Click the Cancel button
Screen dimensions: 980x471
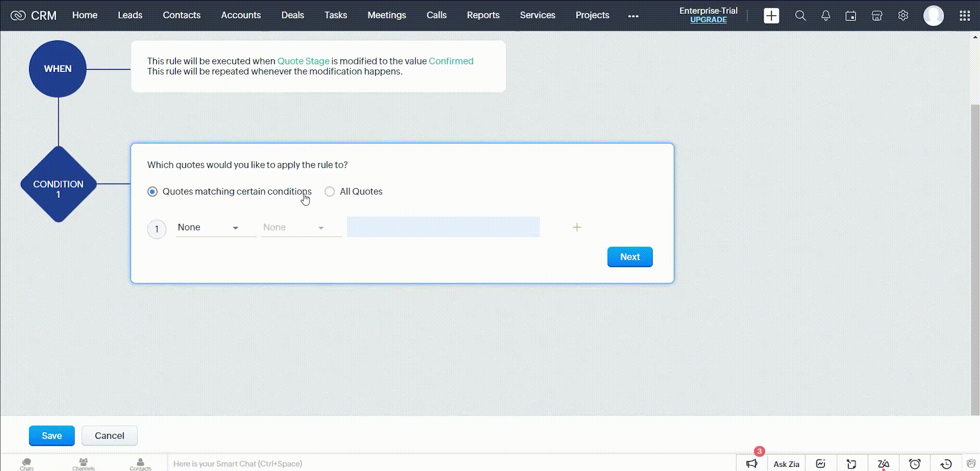(x=109, y=436)
